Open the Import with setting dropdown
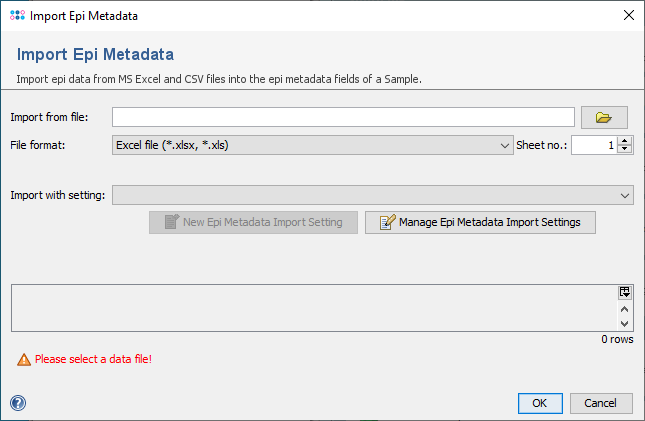645x421 pixels. [625, 195]
